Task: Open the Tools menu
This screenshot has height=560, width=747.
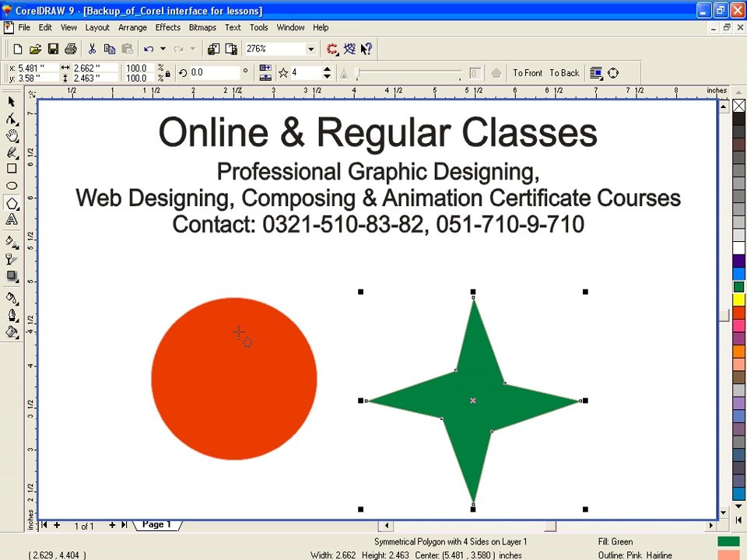Action: coord(258,27)
